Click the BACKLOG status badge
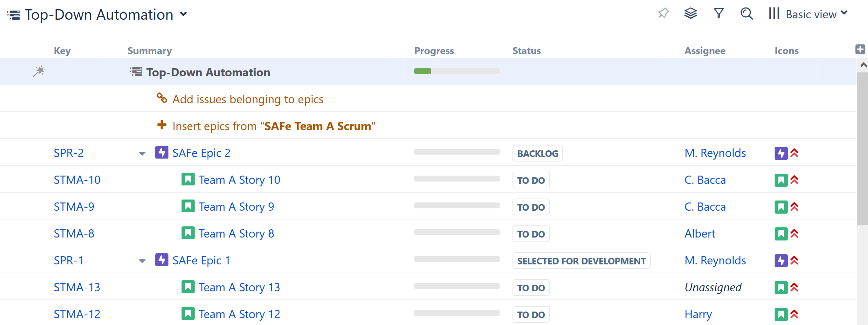 click(x=537, y=154)
